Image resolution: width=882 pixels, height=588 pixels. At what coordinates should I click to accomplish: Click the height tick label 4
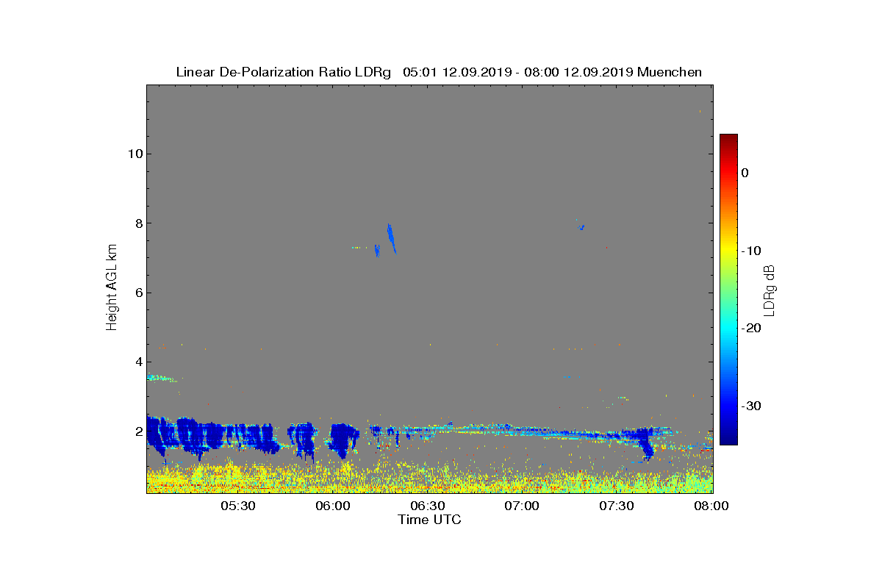click(137, 362)
